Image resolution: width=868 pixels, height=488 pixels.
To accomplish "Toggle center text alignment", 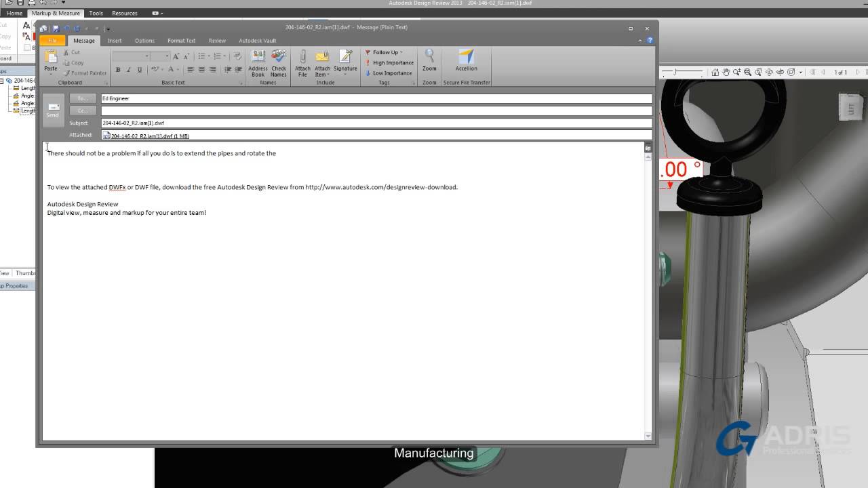I will point(201,69).
